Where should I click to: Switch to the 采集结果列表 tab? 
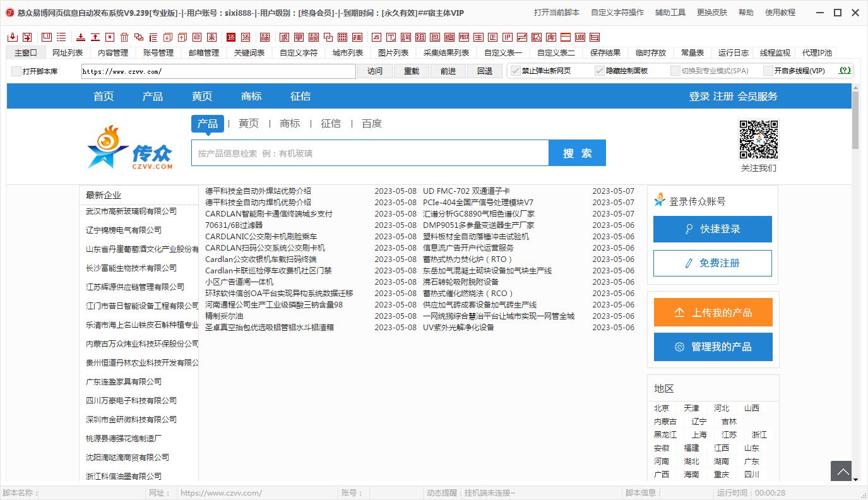click(x=446, y=53)
